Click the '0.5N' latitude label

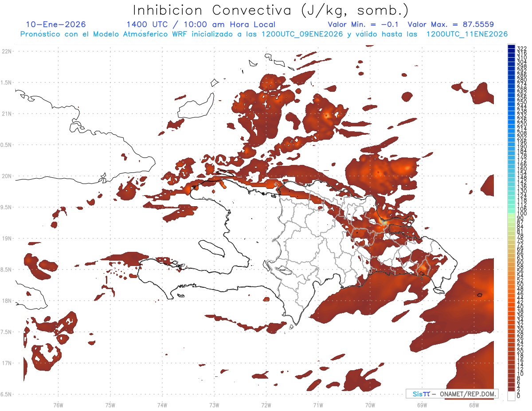(7, 145)
